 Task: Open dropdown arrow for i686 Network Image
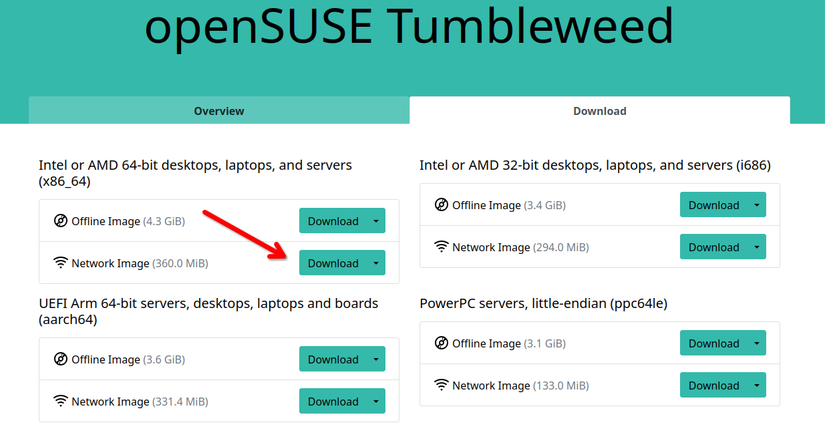click(x=757, y=247)
